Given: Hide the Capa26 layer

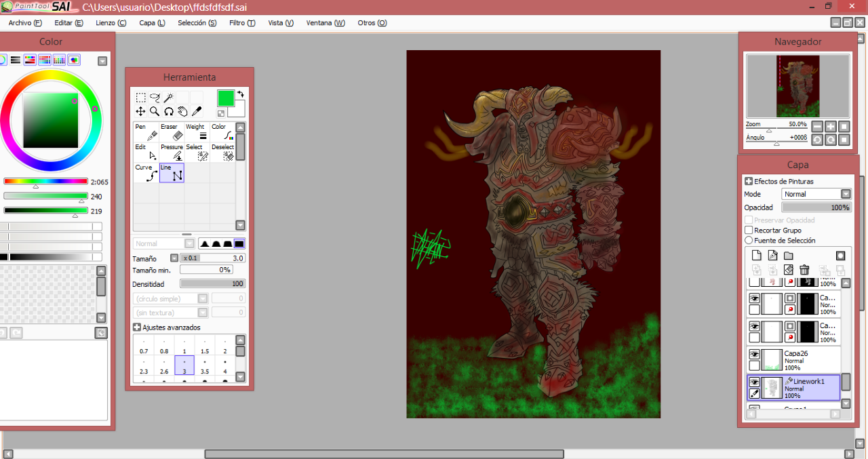Looking at the screenshot, I should (x=754, y=355).
